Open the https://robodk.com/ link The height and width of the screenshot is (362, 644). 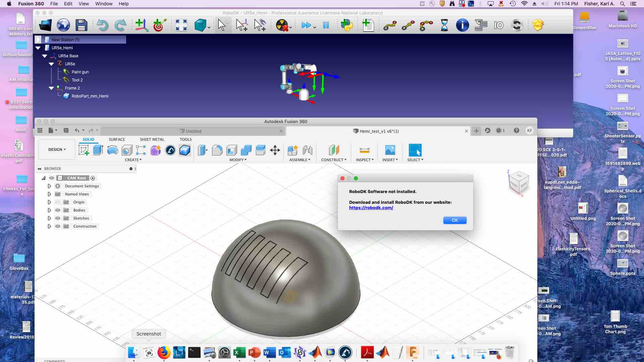pos(371,207)
